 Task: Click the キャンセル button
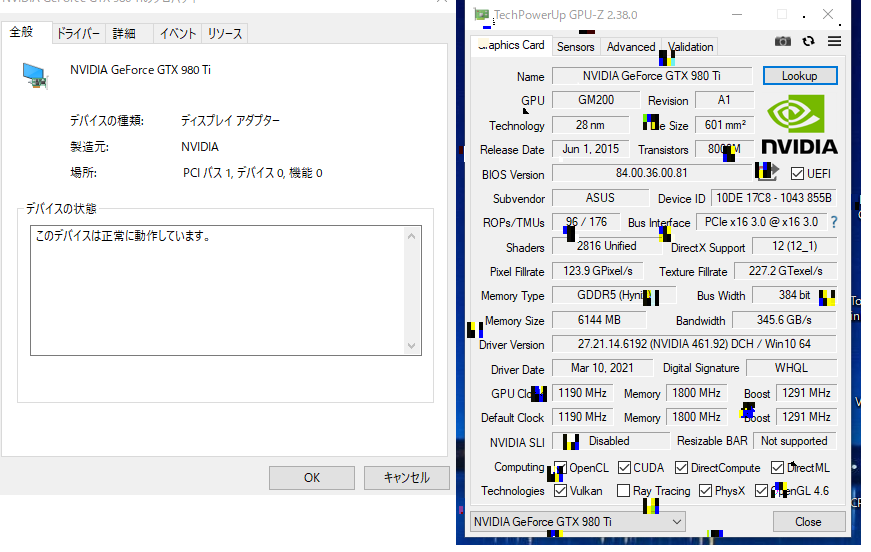(407, 478)
